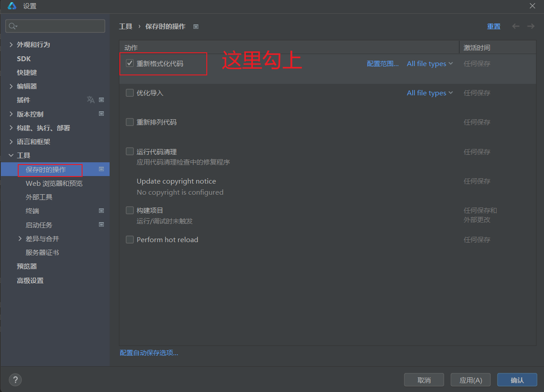Enable the 优化导入 checkbox

pos(130,92)
